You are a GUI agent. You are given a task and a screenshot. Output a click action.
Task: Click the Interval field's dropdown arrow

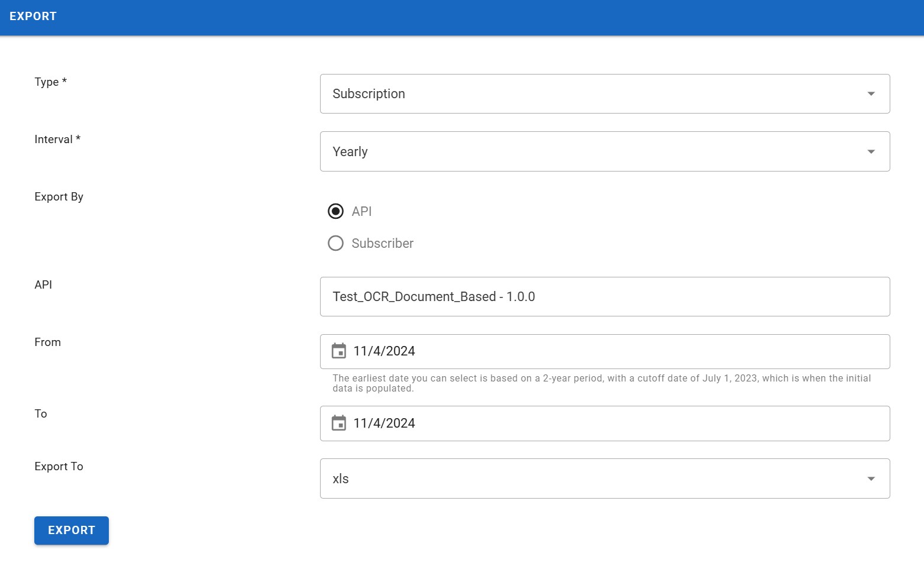pyautogui.click(x=871, y=152)
